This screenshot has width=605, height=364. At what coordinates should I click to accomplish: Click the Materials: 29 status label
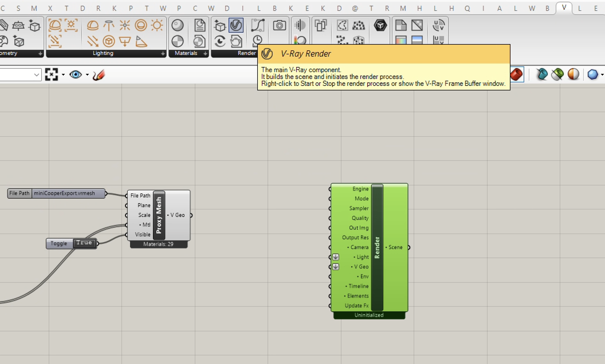click(x=159, y=244)
